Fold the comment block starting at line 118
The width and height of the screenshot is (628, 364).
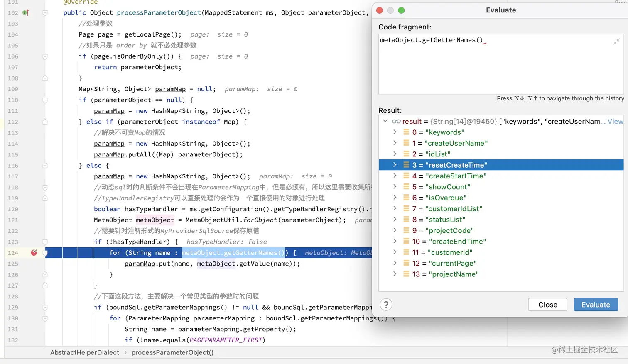[x=45, y=188]
